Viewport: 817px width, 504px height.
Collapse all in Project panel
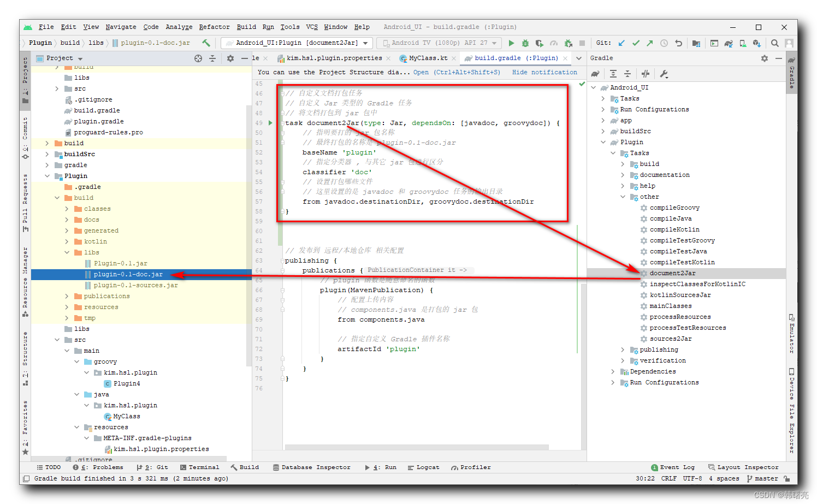(212, 58)
